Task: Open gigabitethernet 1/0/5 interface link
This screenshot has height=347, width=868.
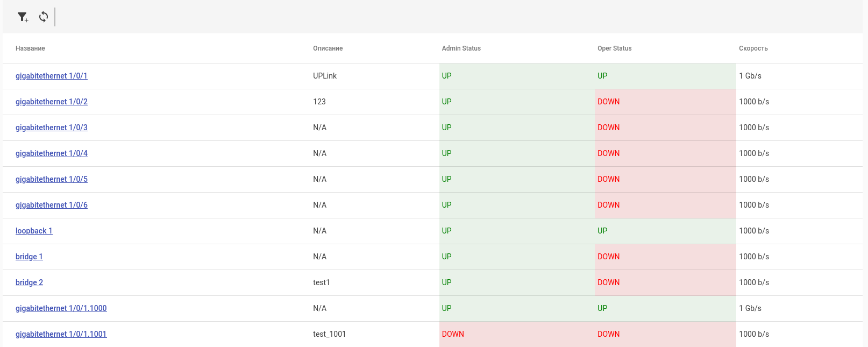Action: 51,179
